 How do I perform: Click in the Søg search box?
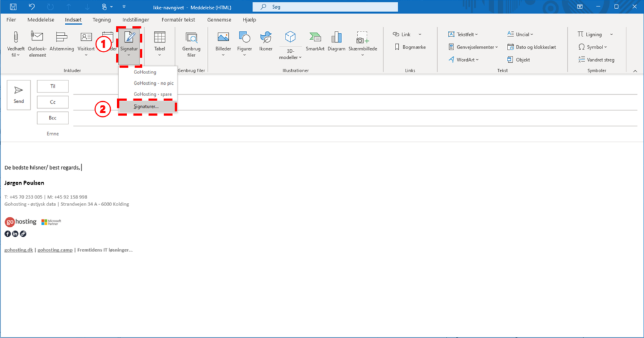(x=325, y=6)
